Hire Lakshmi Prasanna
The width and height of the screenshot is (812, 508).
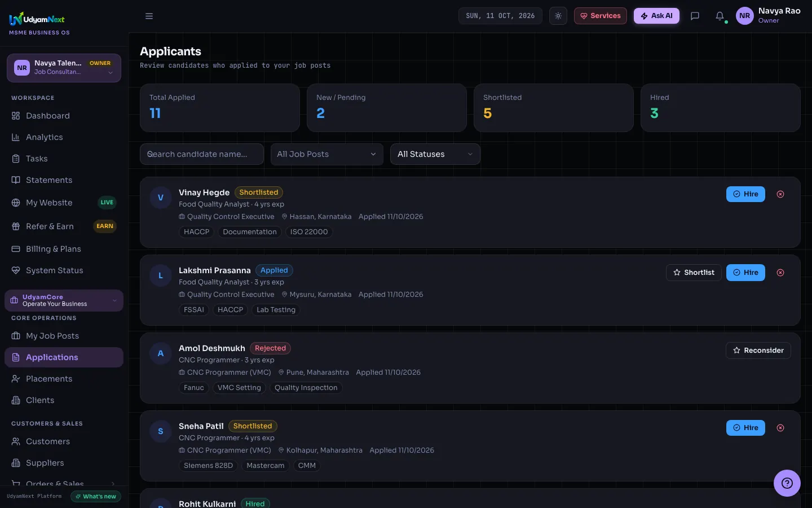745,273
